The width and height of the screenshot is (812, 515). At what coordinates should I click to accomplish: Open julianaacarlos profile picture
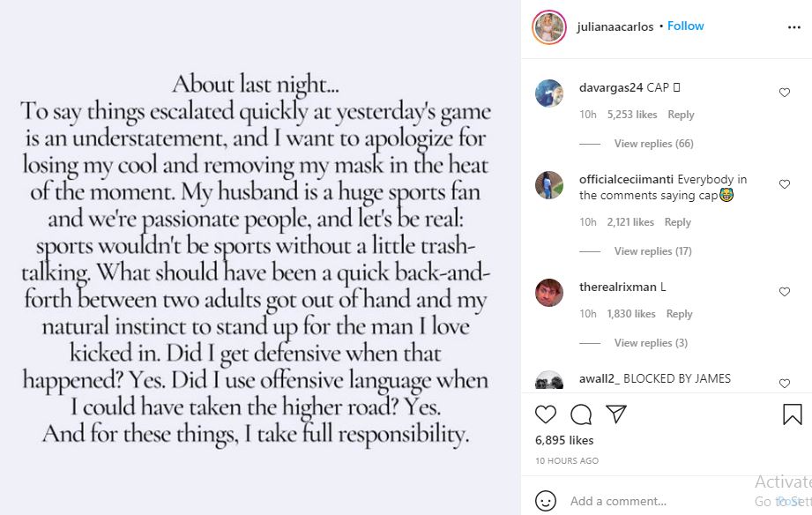549,27
